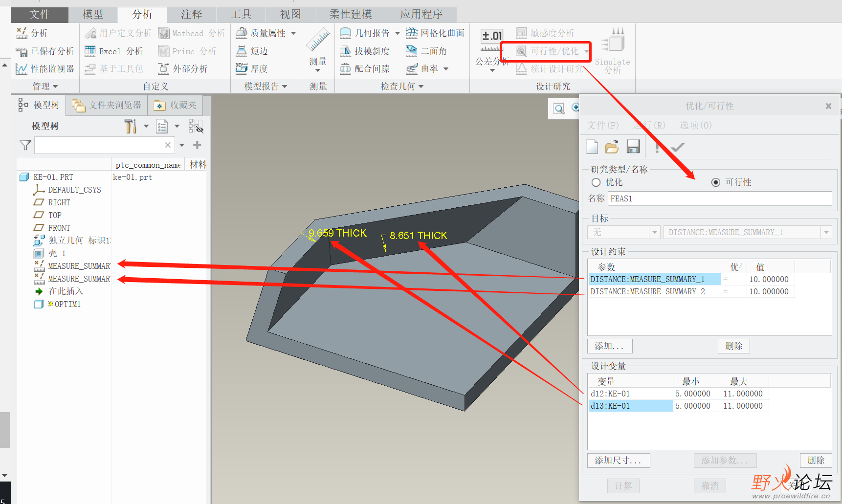Click the 分析 (Analysis) ribbon command
The image size is (842, 504).
tap(32, 33)
